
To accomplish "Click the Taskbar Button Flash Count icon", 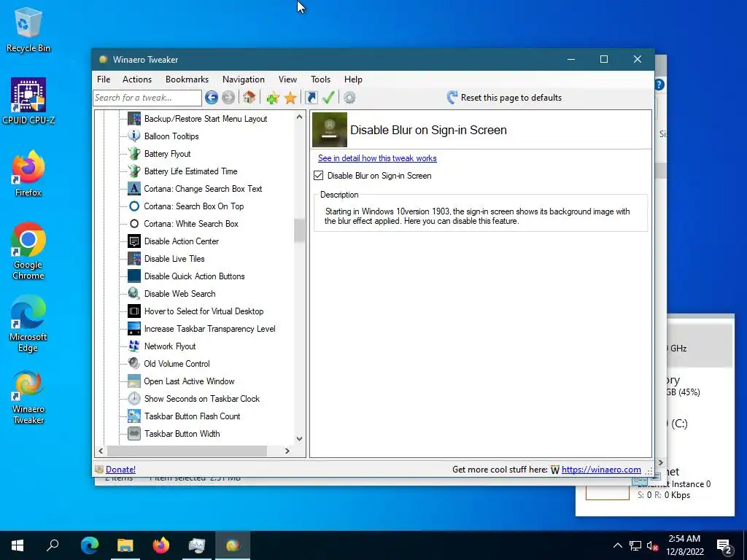I will 134,416.
